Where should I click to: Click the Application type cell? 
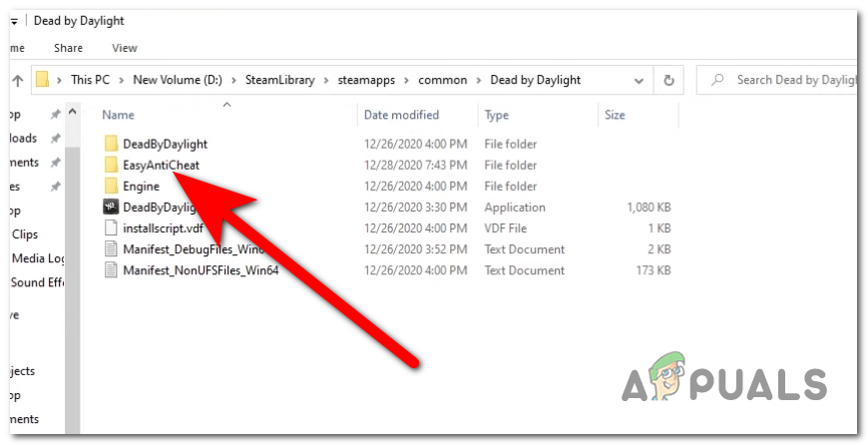[515, 207]
